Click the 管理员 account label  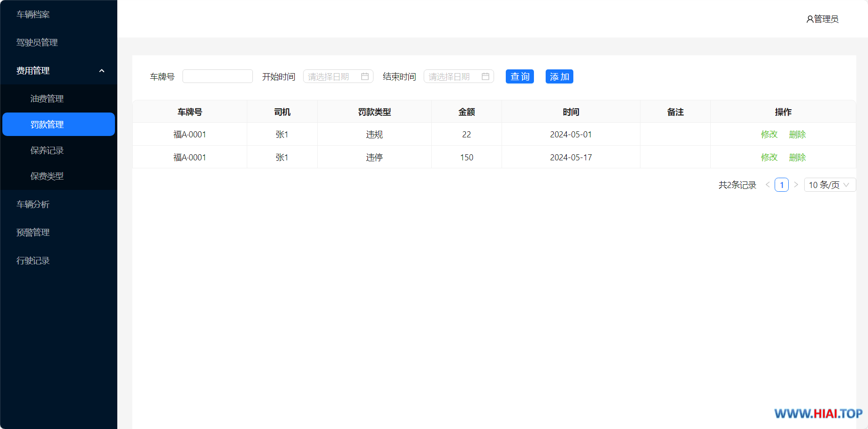826,19
